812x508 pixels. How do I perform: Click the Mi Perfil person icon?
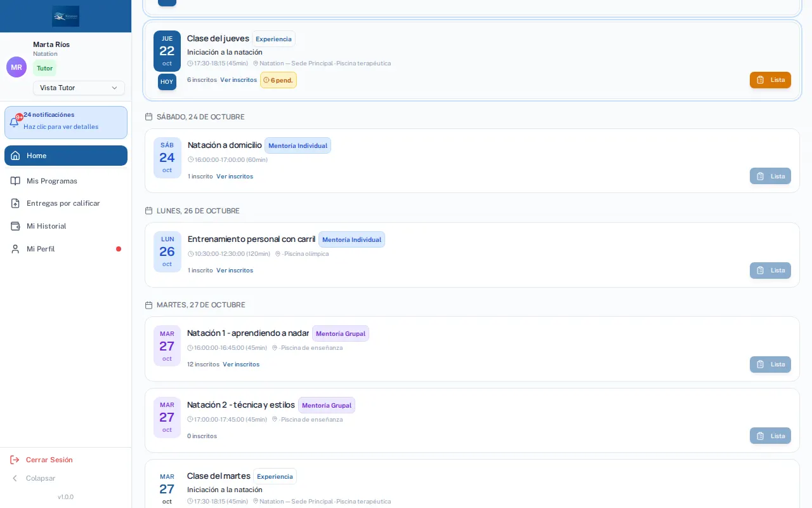pos(15,249)
